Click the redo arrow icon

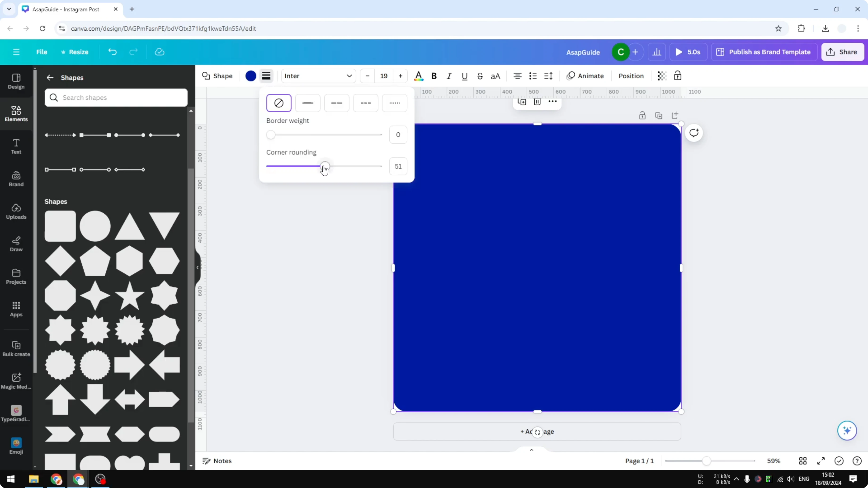pos(134,52)
